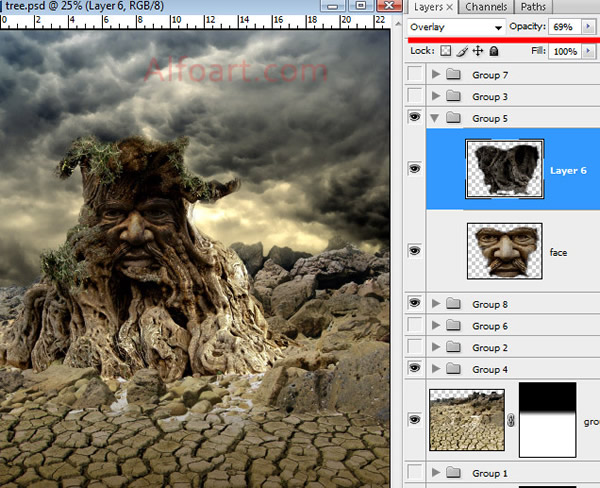600x488 pixels.
Task: Click the lock transparent pixels icon
Action: pyautogui.click(x=446, y=51)
